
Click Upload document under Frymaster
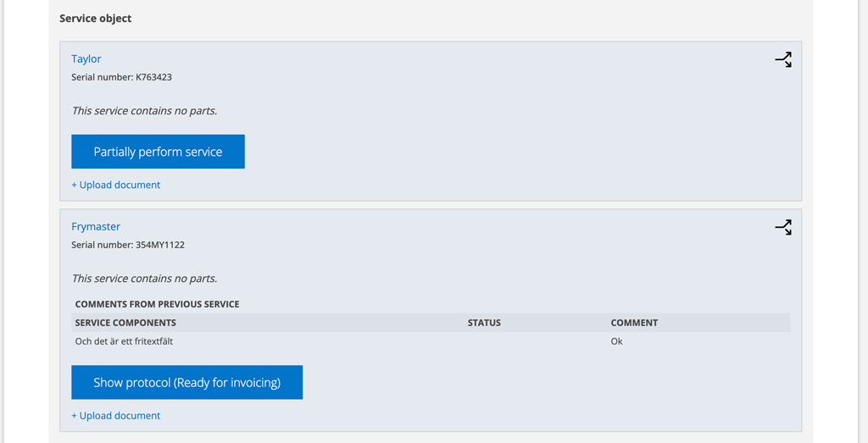(x=115, y=415)
